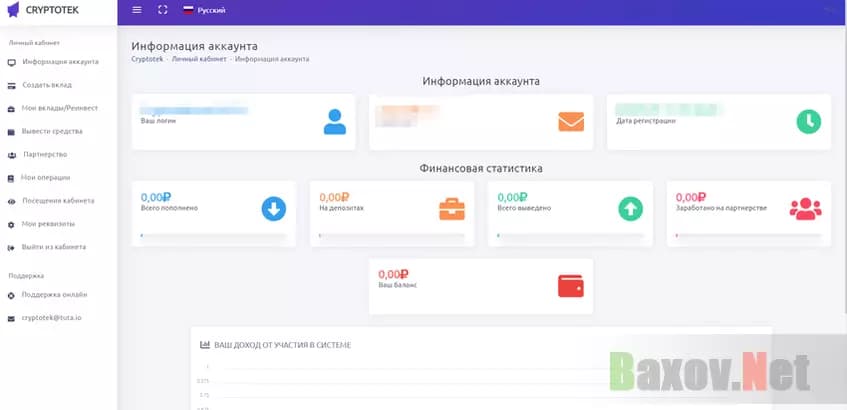Click the pink group icon on partnership card

(x=805, y=209)
